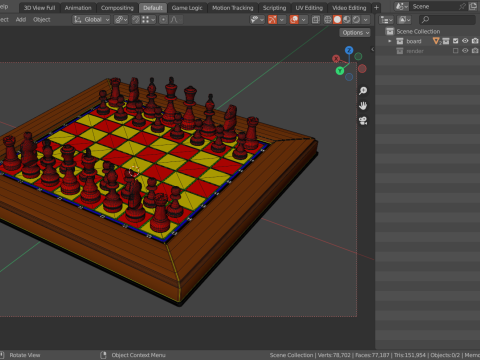The height and width of the screenshot is (360, 480).
Task: Select the board collection row
Action: tap(428, 41)
